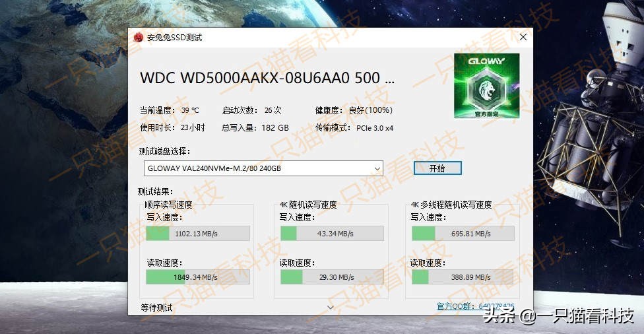This screenshot has width=644, height=334.
Task: Click the 测试结果 label
Action: coord(156,191)
